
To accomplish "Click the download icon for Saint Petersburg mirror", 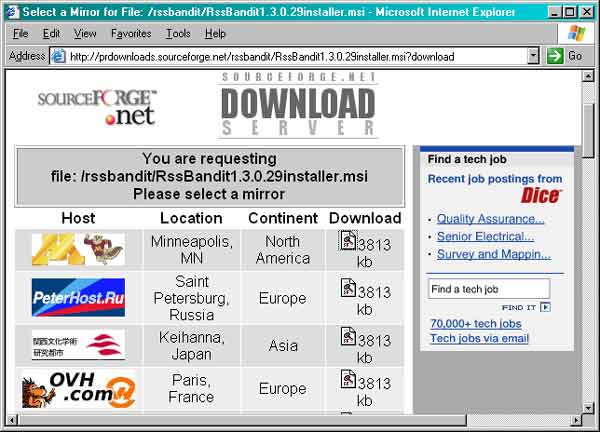I will point(348,288).
